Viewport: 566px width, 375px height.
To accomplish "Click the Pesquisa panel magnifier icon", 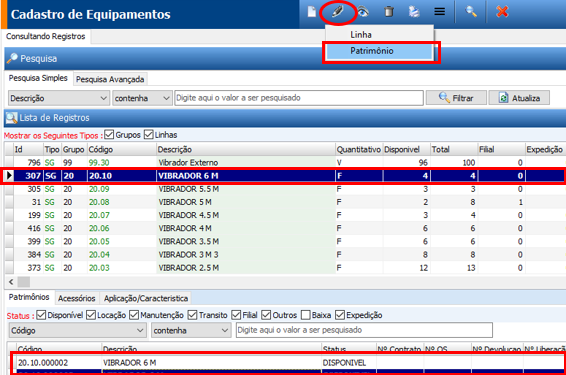I will pyautogui.click(x=12, y=58).
